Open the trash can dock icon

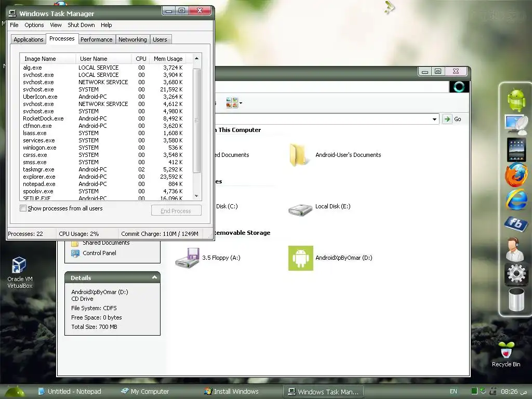[x=516, y=299]
